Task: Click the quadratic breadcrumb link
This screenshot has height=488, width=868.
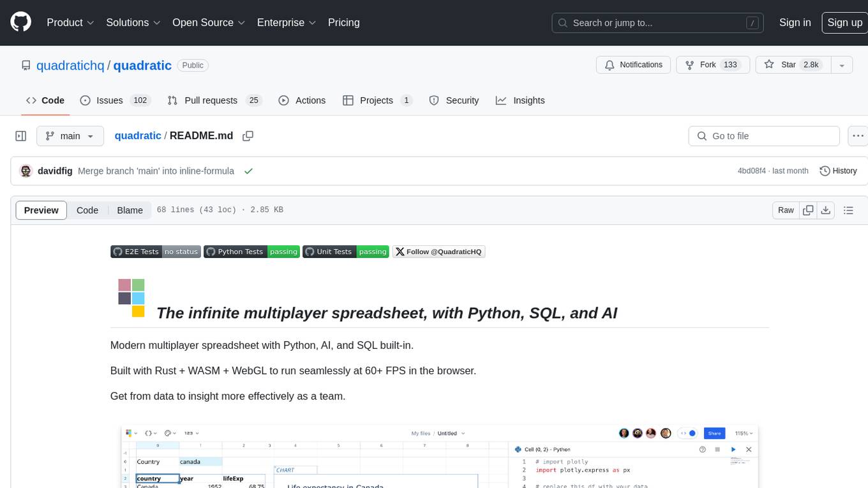Action: click(x=138, y=135)
